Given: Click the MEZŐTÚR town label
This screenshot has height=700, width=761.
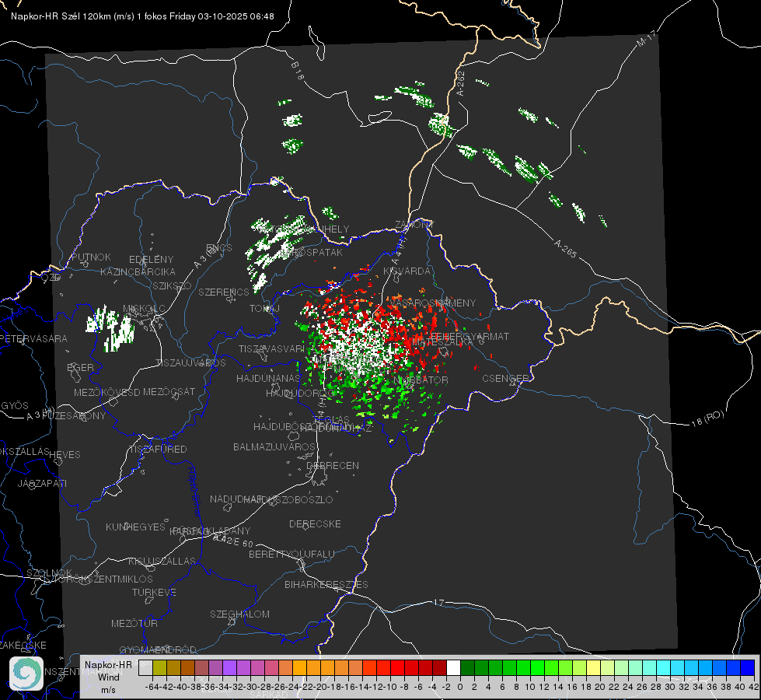Looking at the screenshot, I should [134, 623].
